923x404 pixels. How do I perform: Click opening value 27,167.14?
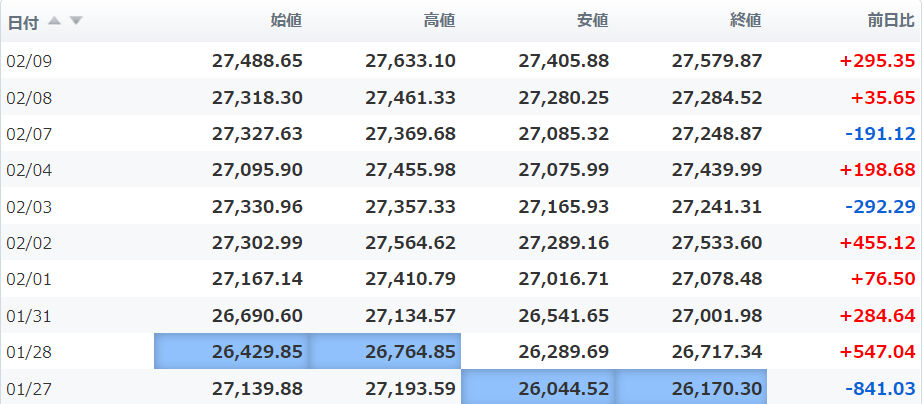pos(257,279)
